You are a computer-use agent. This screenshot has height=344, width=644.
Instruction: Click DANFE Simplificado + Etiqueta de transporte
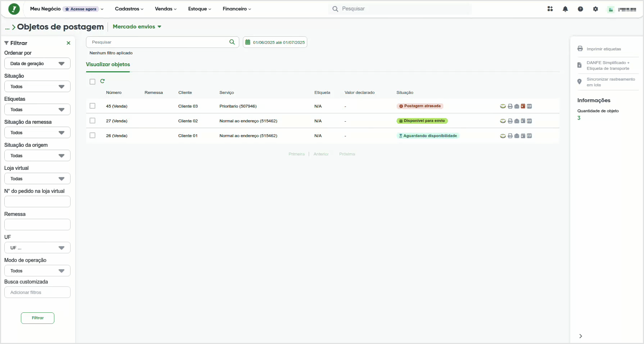pyautogui.click(x=608, y=65)
